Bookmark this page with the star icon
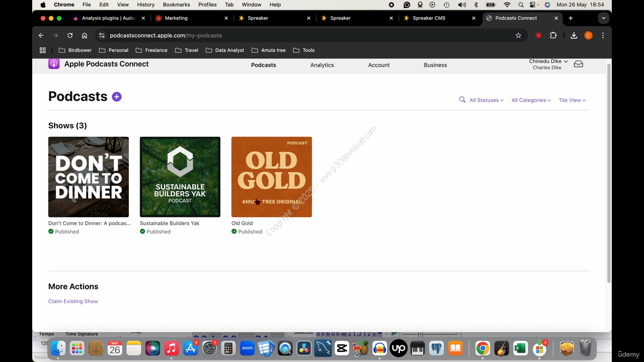 tap(518, 35)
